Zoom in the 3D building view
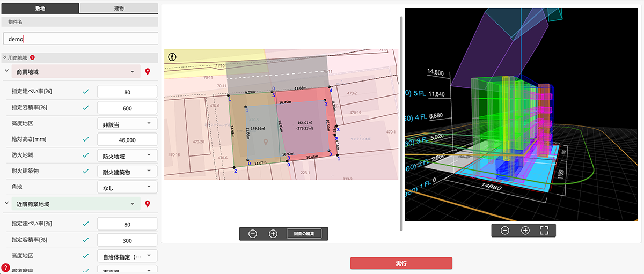This screenshot has height=274, width=644. tap(525, 231)
